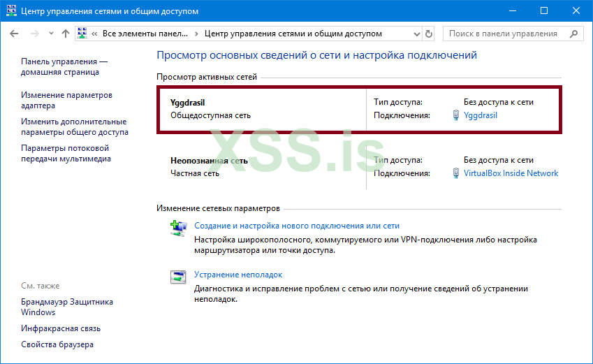Select Yggdrasil row 'Без доступа к сети' value
Viewport: 593px width, 364px height.
(499, 102)
